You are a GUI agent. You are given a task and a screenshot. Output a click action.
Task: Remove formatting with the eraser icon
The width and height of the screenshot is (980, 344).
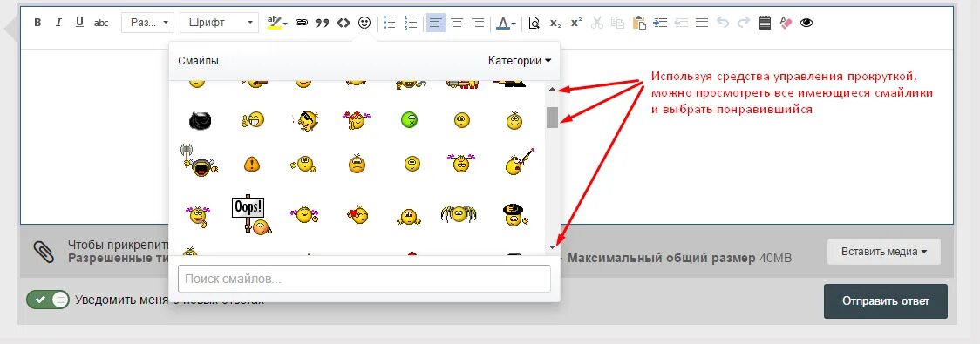[786, 24]
